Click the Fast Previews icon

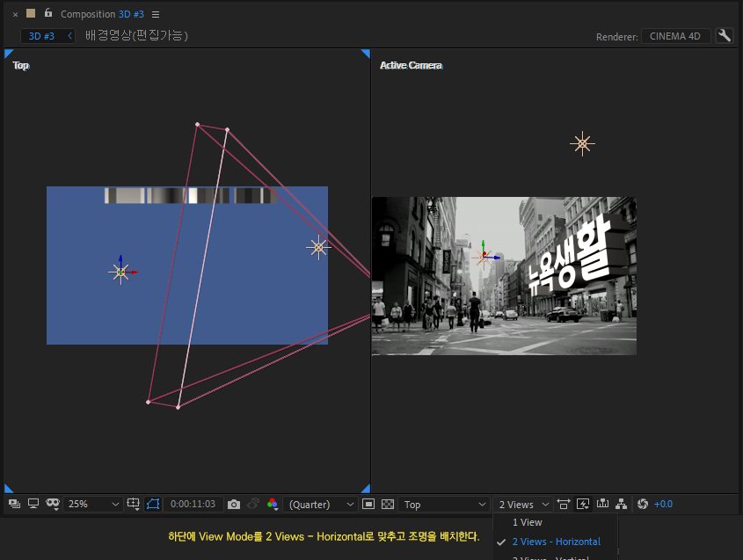coord(583,504)
